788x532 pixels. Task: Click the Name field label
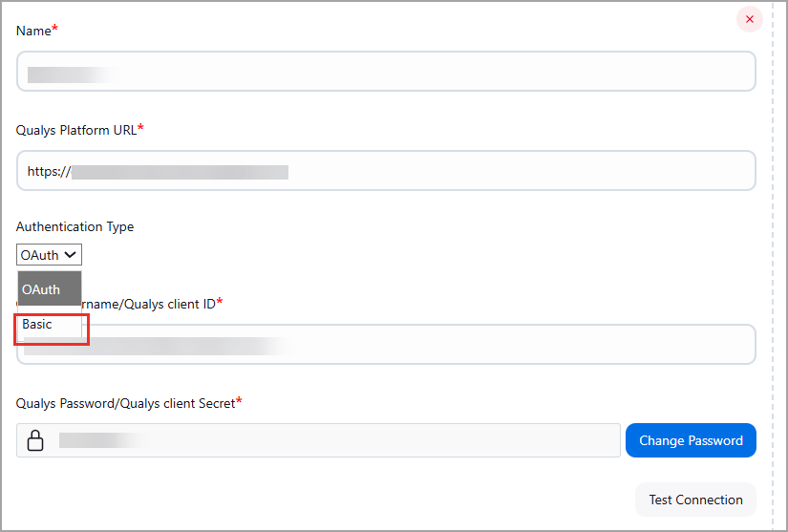[33, 31]
